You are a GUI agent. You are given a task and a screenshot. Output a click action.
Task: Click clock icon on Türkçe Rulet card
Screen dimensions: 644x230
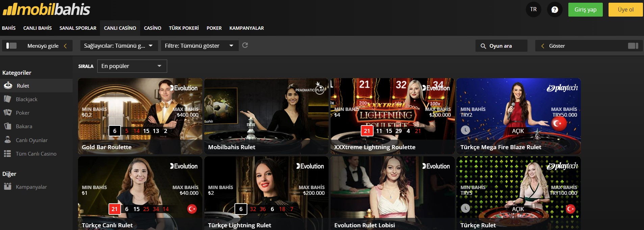click(465, 208)
